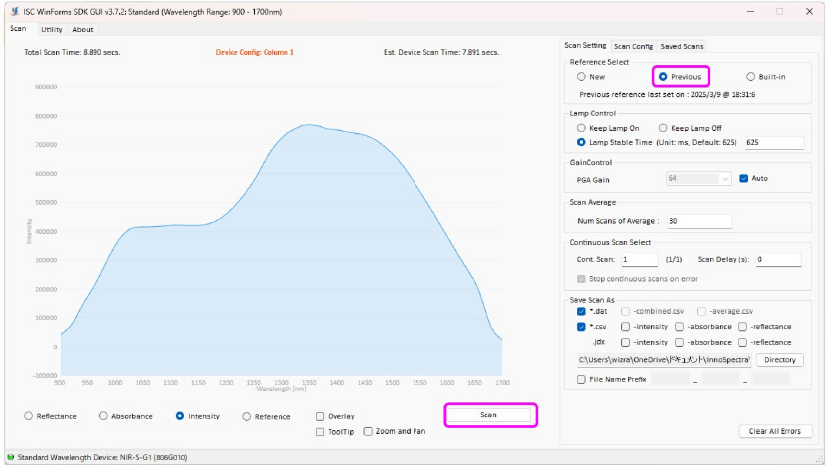The image size is (830, 467).
Task: Open the Utility menu tab
Action: pos(51,29)
